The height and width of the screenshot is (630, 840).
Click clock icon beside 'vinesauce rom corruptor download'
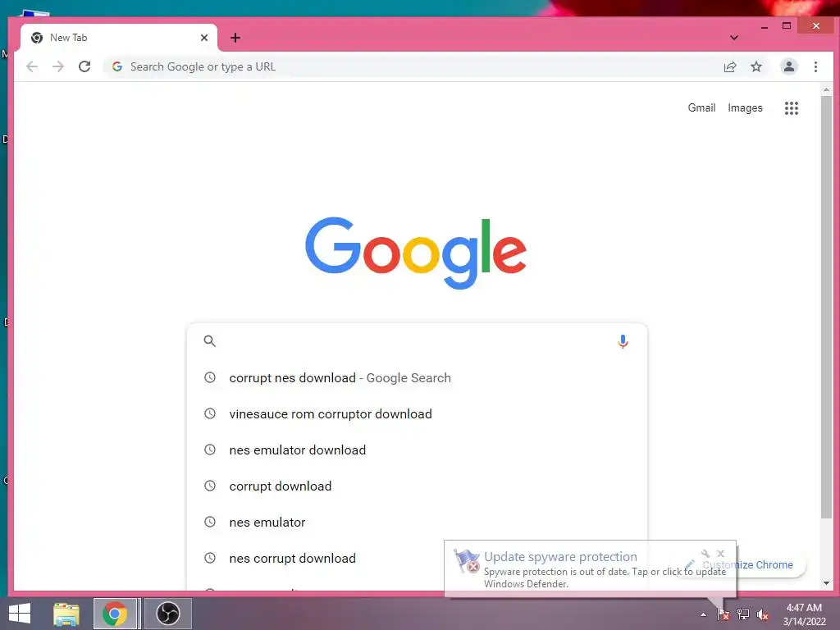point(210,413)
